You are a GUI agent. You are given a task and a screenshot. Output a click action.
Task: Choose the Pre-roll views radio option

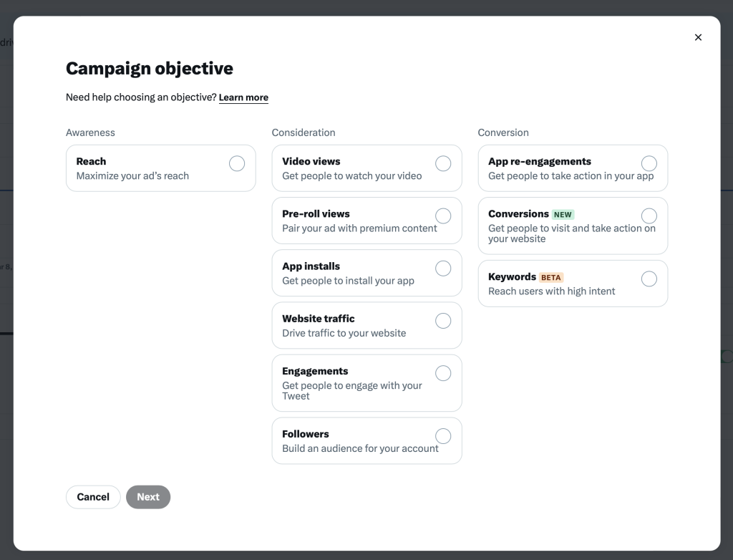point(443,216)
